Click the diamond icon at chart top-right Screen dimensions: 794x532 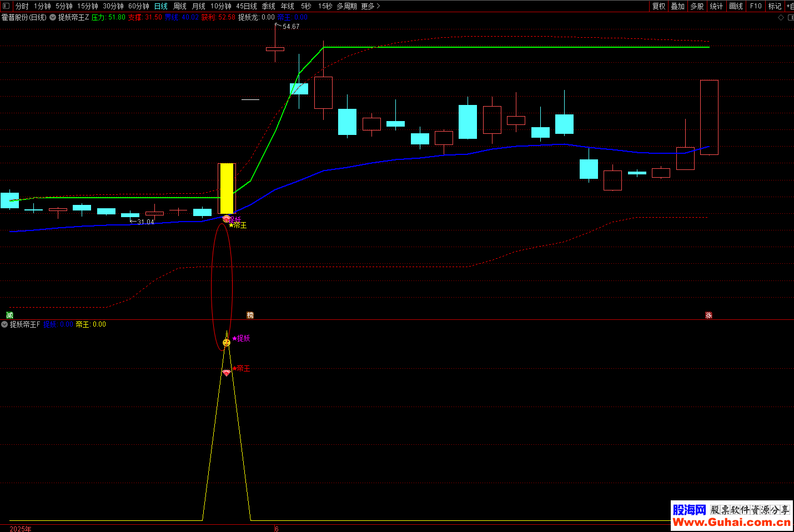(781, 17)
